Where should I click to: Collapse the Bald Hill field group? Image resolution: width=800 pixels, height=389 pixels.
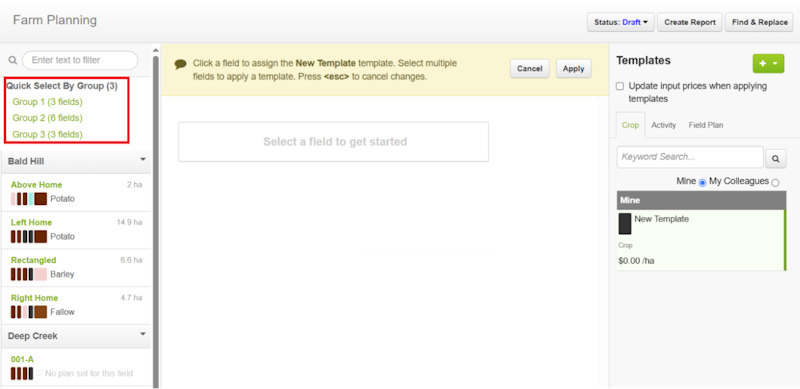tap(143, 160)
